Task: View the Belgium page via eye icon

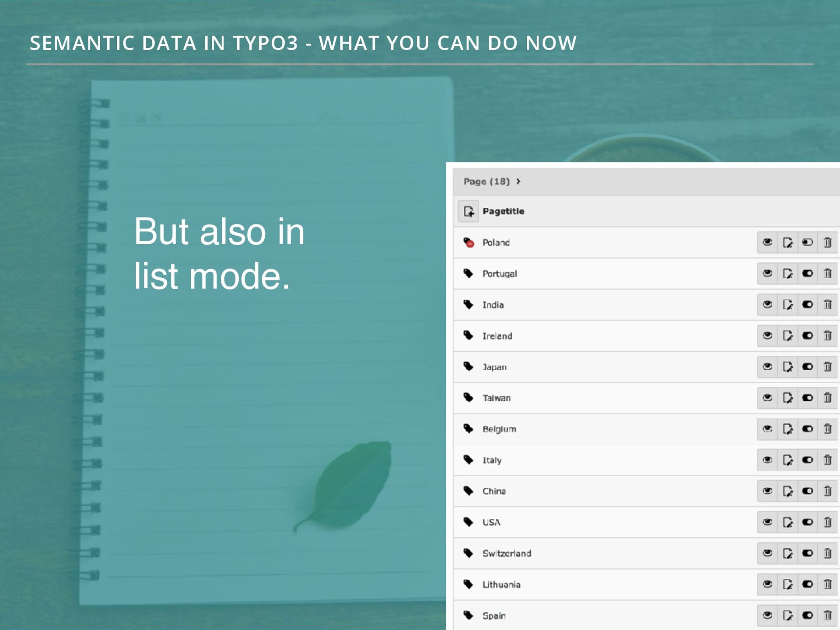Action: tap(767, 429)
